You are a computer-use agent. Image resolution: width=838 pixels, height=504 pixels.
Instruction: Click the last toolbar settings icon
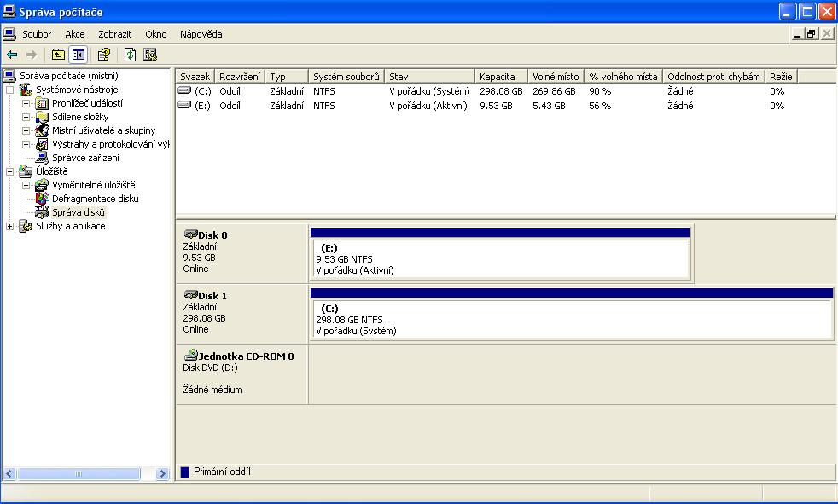[150, 55]
